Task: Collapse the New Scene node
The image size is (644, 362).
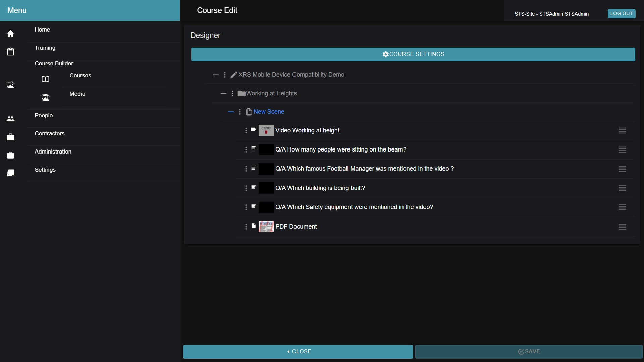Action: click(x=231, y=112)
